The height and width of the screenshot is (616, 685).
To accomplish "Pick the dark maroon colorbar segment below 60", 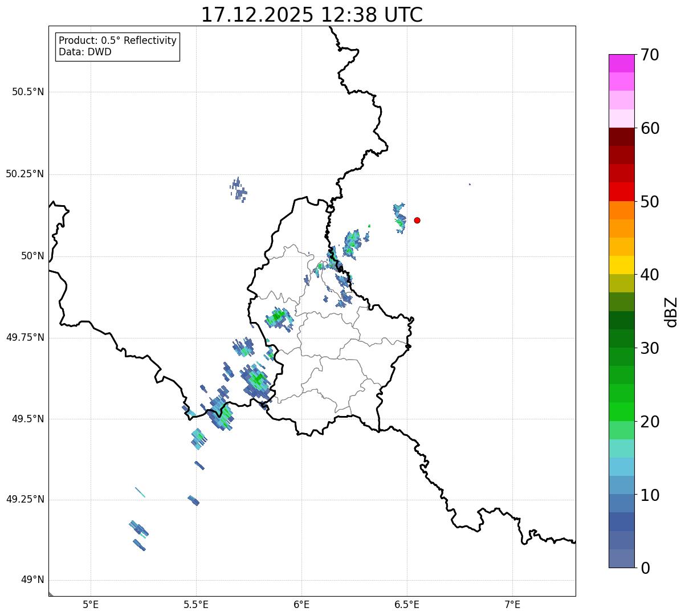I will click(x=622, y=137).
